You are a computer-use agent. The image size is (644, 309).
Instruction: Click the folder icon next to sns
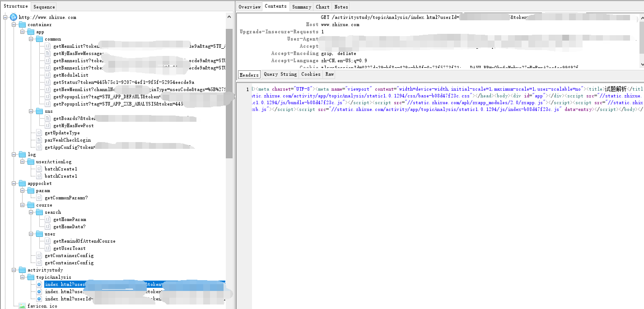click(39, 111)
